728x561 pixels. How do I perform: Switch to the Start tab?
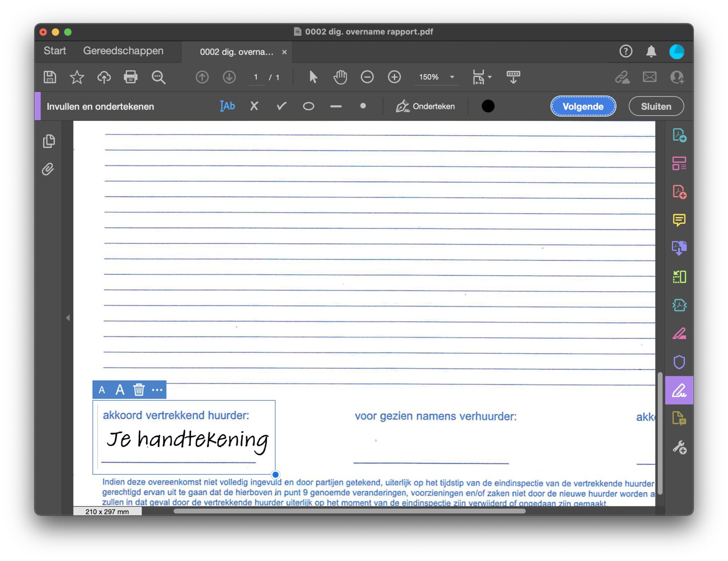[x=55, y=51]
